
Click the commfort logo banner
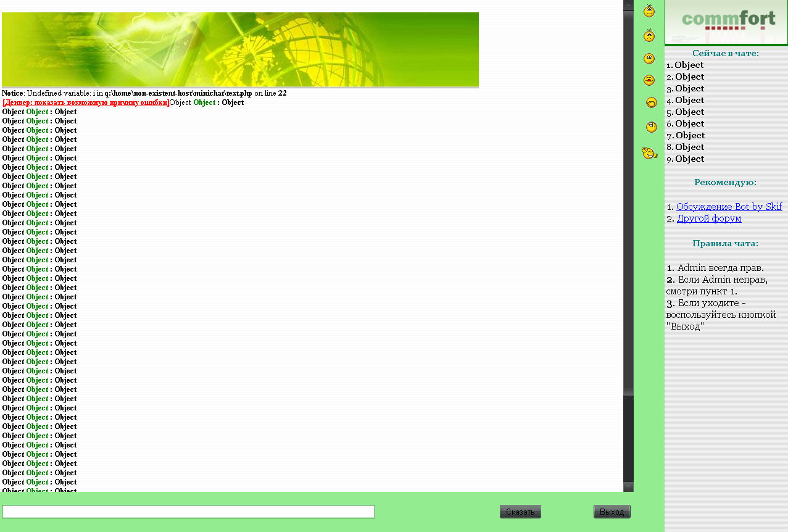(726, 22)
